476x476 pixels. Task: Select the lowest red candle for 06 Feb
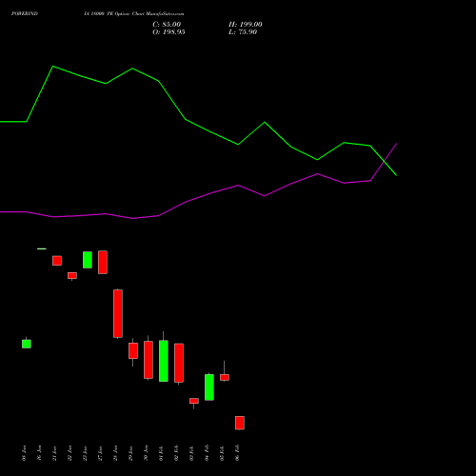click(x=240, y=423)
